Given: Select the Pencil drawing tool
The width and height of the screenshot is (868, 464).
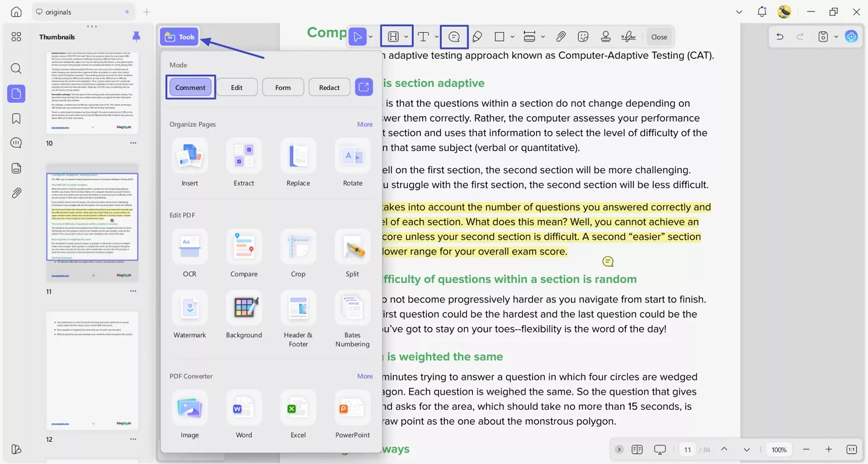Looking at the screenshot, I should pyautogui.click(x=476, y=37).
